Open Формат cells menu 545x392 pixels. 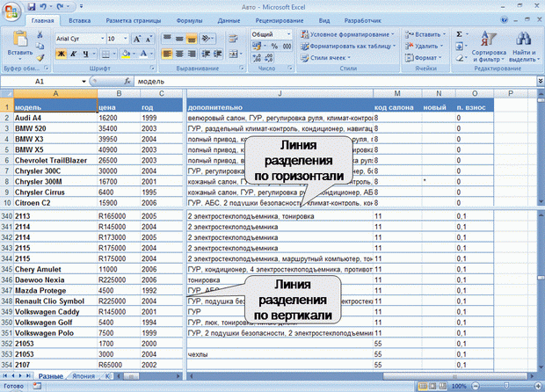423,58
